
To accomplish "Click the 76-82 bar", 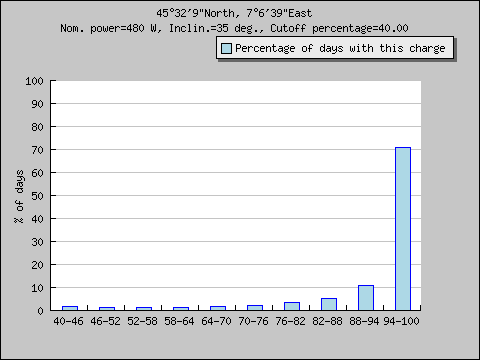I will pyautogui.click(x=292, y=306).
